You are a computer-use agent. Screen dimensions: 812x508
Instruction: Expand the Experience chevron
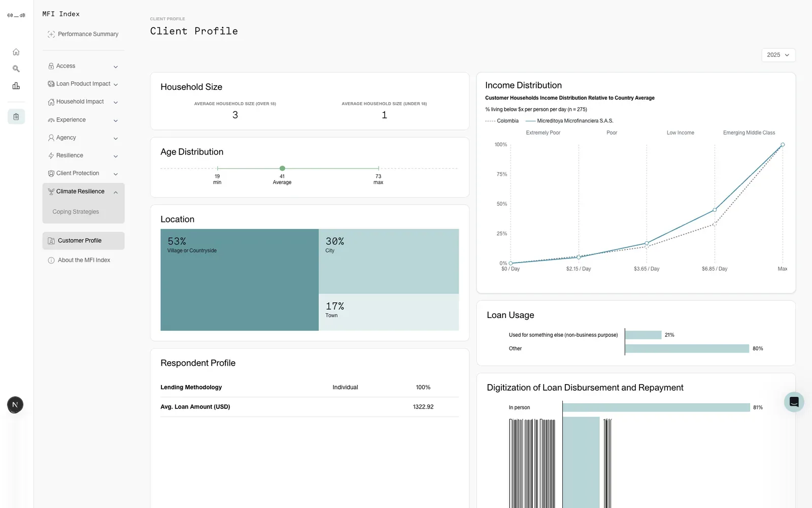point(116,120)
